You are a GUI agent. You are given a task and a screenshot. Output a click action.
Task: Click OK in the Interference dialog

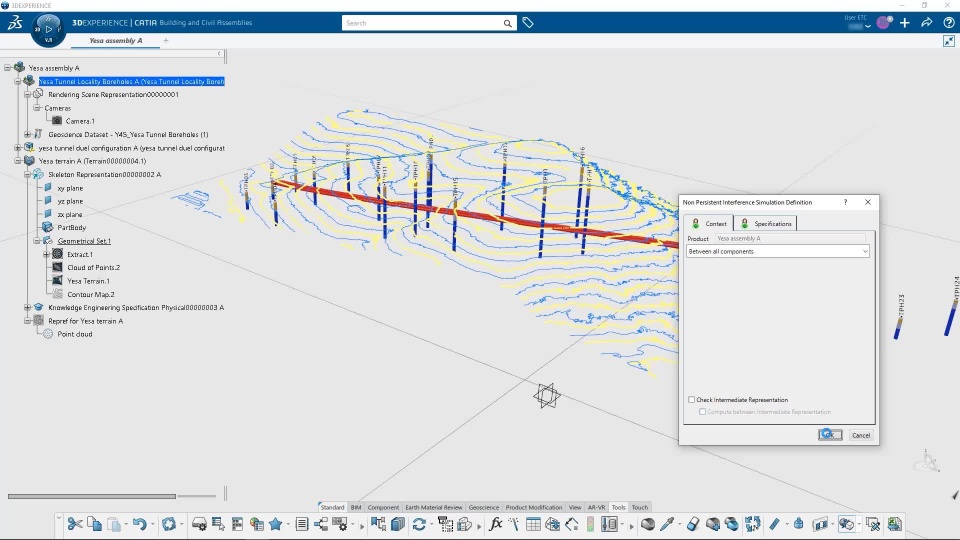tap(830, 435)
